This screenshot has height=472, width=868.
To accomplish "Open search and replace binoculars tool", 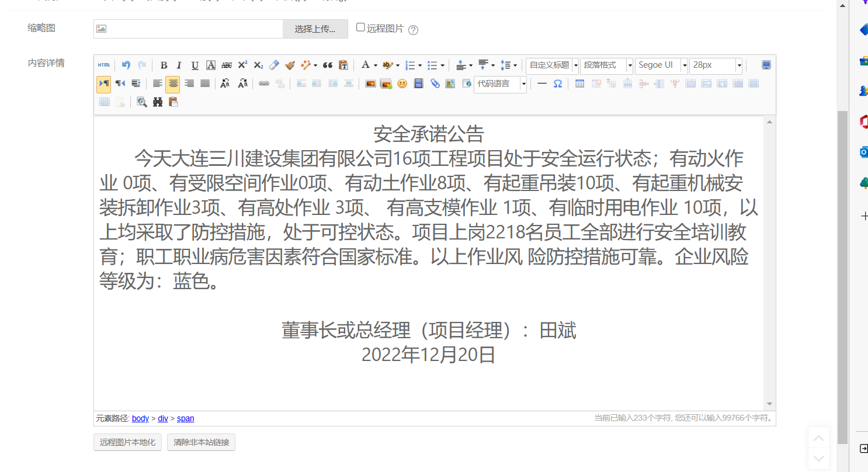I will (x=158, y=102).
